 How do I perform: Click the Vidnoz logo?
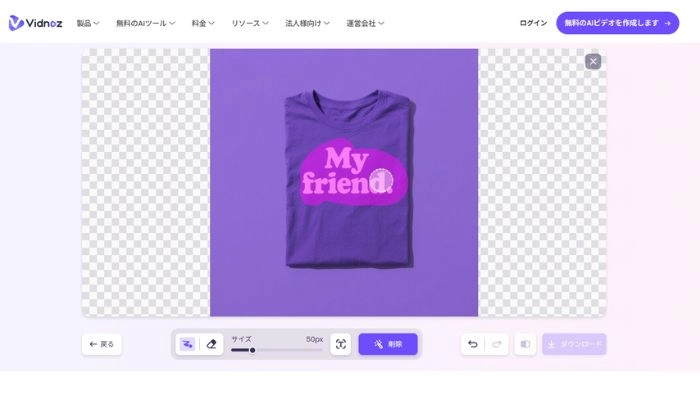(36, 22)
